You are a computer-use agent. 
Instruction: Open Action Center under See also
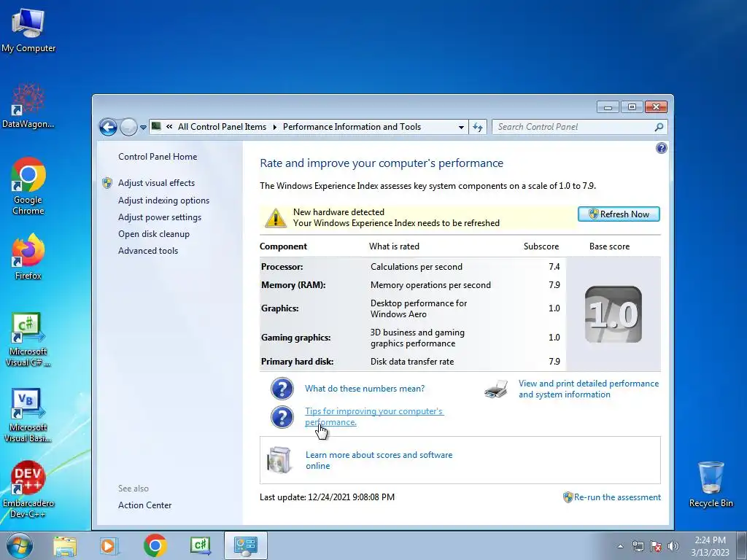(x=144, y=505)
